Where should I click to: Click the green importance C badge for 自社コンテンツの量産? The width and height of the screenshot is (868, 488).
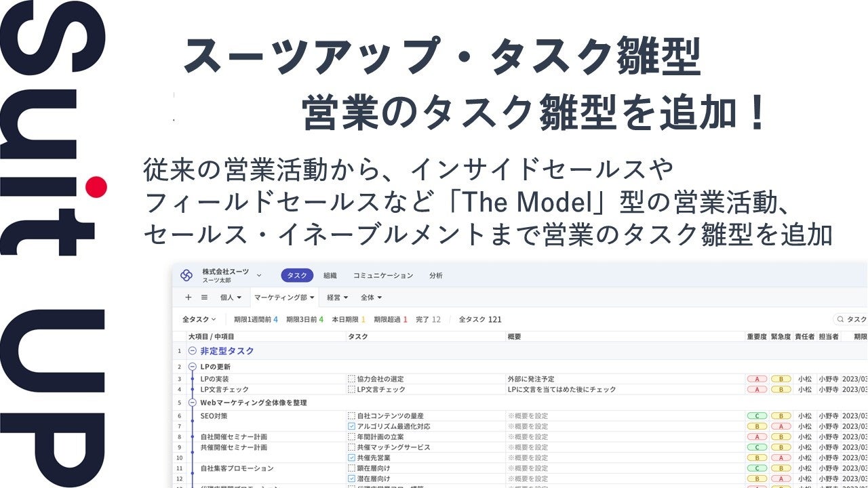[757, 415]
